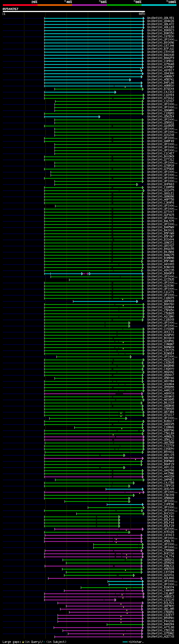Select hit label UniRef100_A4R2J7
The image size is (179, 644).
click(x=161, y=391)
